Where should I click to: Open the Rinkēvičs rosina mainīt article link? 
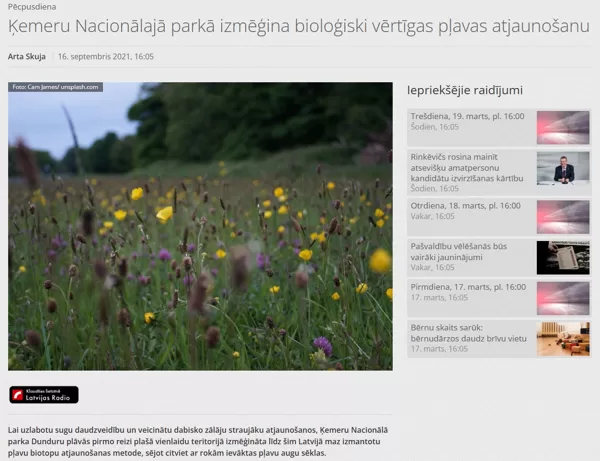(x=467, y=168)
